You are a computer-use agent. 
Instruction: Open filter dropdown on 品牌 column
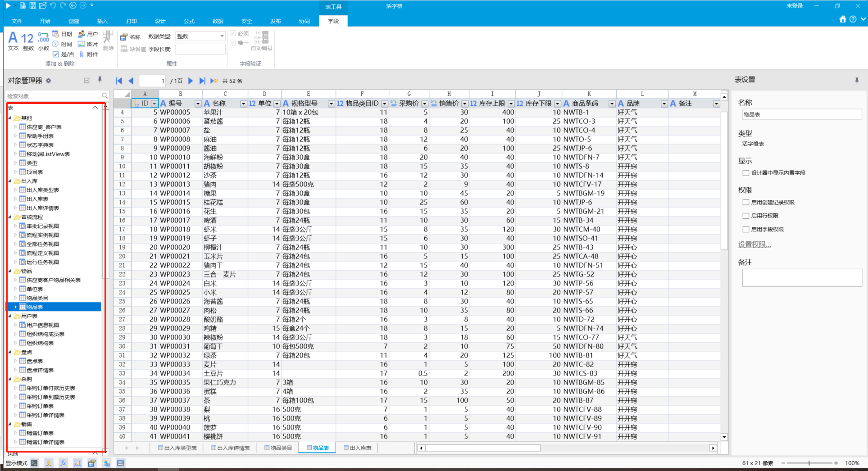click(664, 104)
